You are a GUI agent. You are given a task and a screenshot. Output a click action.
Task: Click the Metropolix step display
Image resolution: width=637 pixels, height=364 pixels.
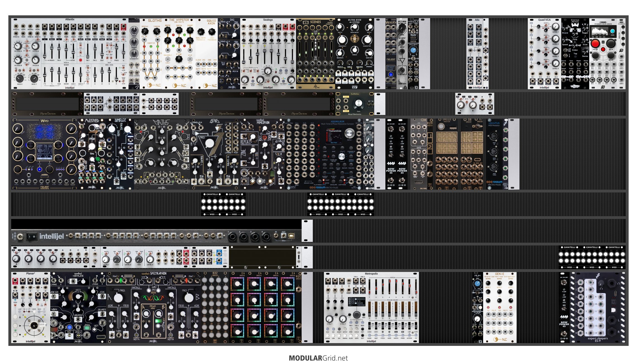tap(356, 301)
